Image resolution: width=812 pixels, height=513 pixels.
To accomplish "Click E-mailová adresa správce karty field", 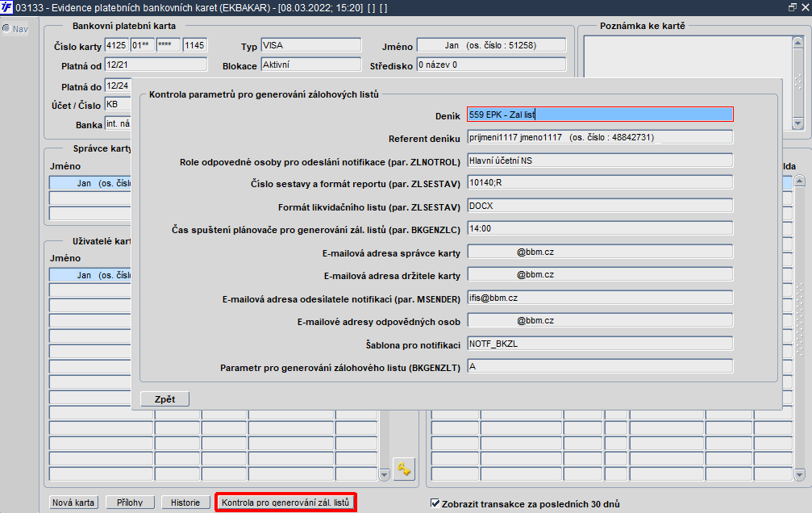I will [x=600, y=252].
